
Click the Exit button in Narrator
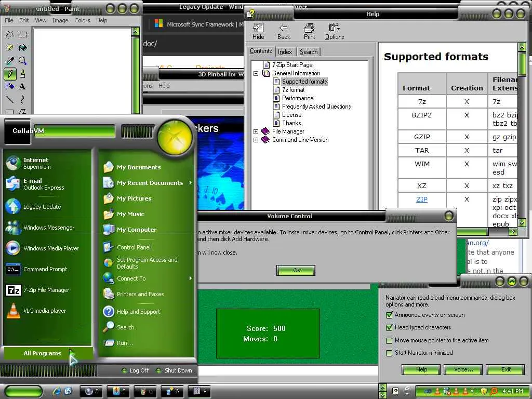[x=506, y=369]
